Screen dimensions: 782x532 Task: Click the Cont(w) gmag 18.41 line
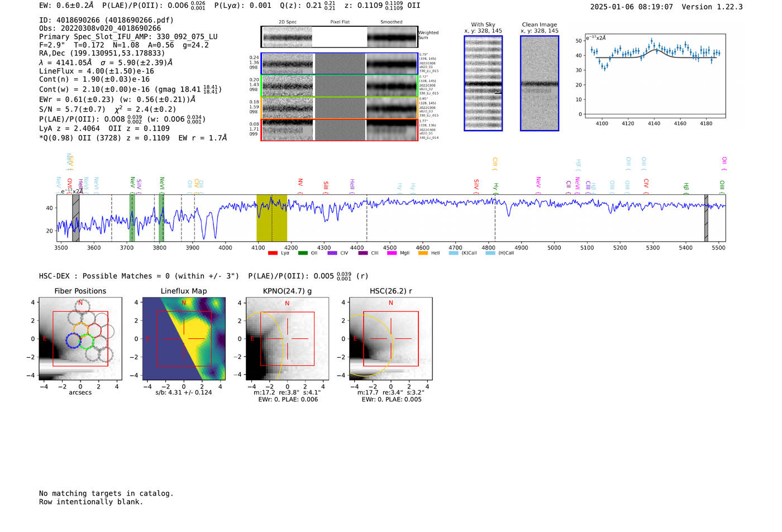(131, 89)
